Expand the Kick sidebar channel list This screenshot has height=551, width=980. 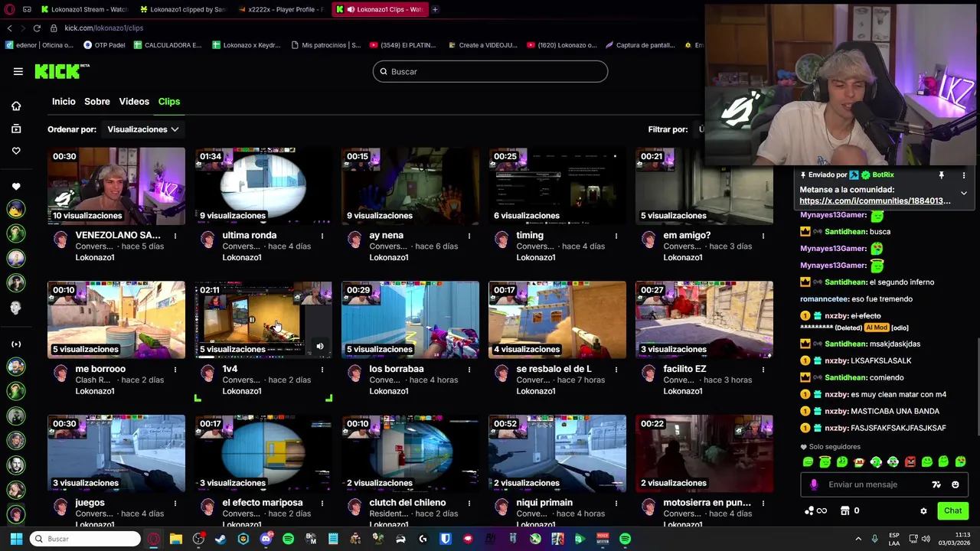pyautogui.click(x=16, y=344)
